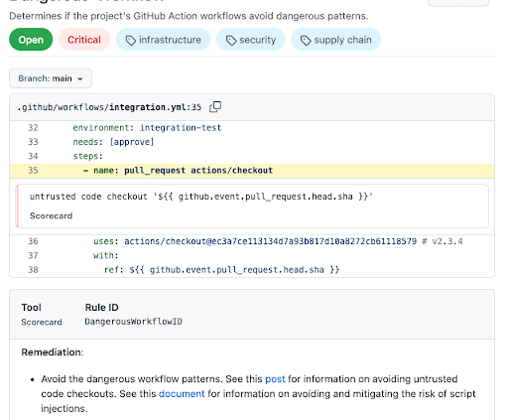Image resolution: width=508 pixels, height=420 pixels.
Task: Click the Scorecard label inside the alert box
Action: click(52, 215)
